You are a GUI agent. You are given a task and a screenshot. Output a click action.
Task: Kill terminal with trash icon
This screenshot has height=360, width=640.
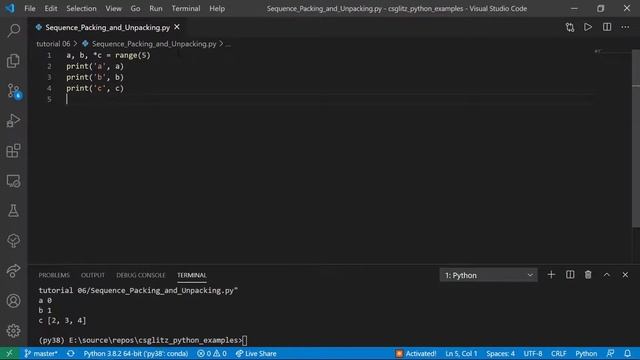[588, 275]
